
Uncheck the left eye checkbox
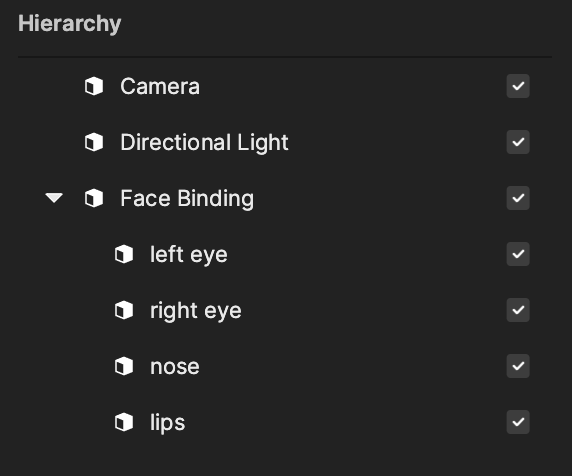click(518, 254)
